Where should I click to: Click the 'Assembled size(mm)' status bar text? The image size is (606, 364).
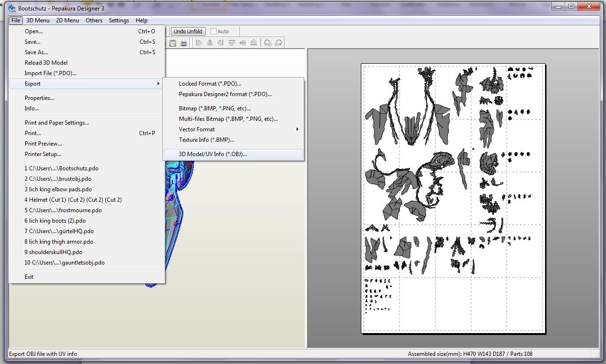coord(470,354)
